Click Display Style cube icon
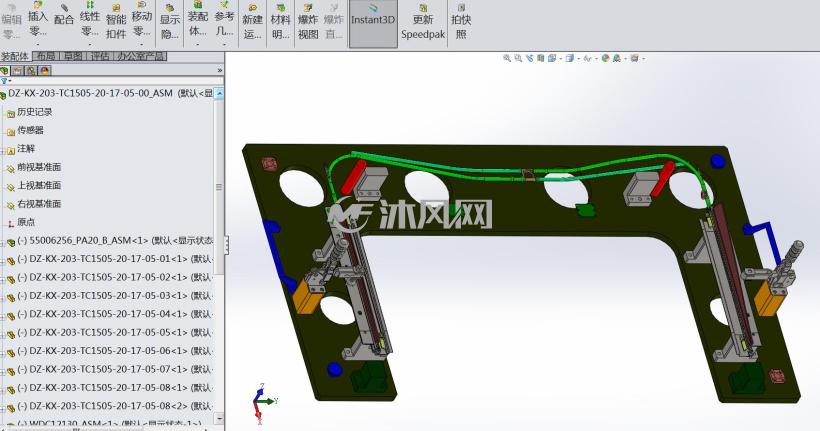 pos(570,58)
